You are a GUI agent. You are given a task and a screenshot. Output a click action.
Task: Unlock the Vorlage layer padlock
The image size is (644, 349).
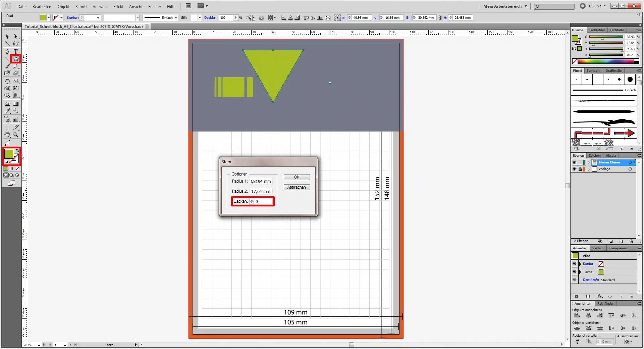580,169
